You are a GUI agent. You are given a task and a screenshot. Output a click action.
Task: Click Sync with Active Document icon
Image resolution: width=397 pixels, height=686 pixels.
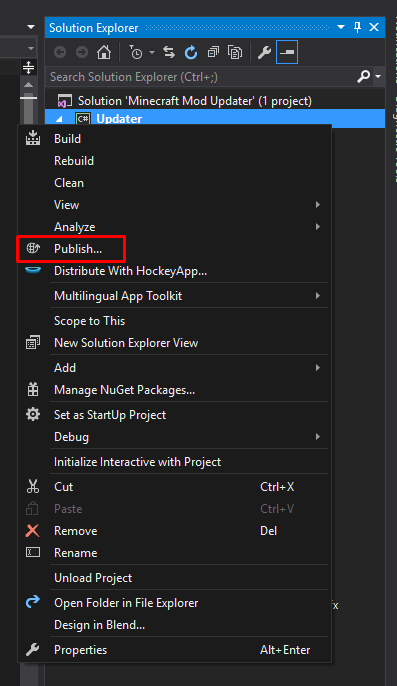(x=169, y=52)
